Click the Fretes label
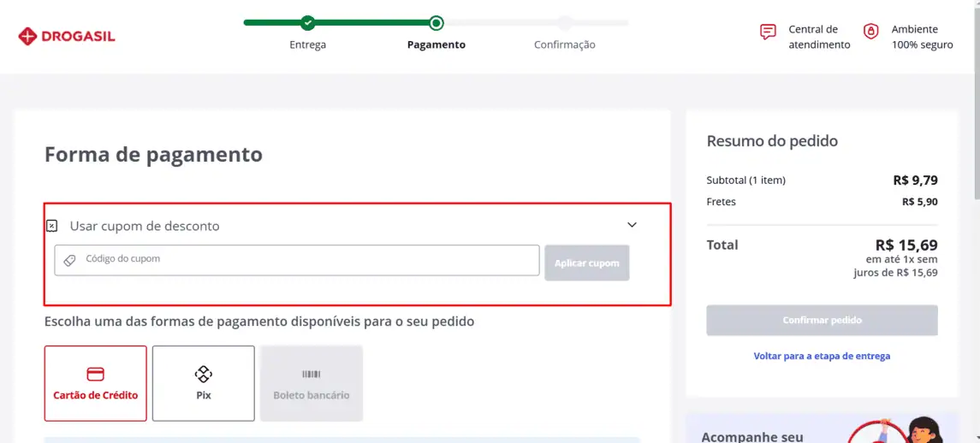This screenshot has width=980, height=443. point(722,202)
